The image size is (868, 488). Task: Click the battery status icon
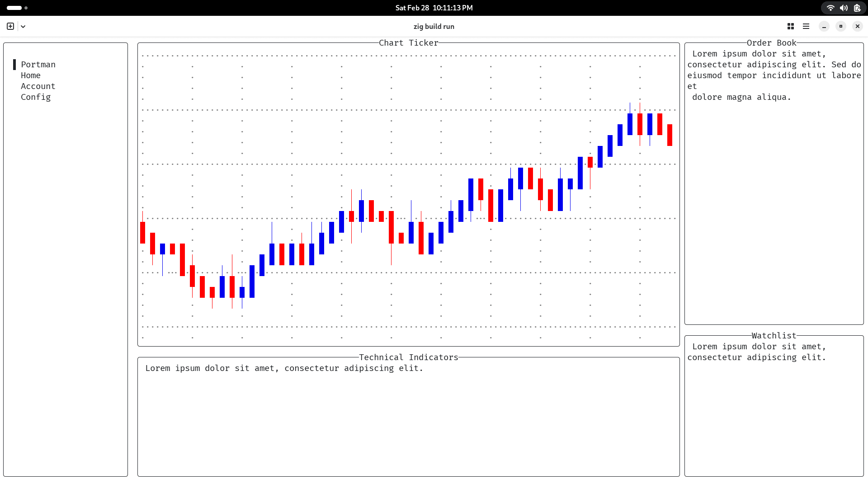click(857, 8)
